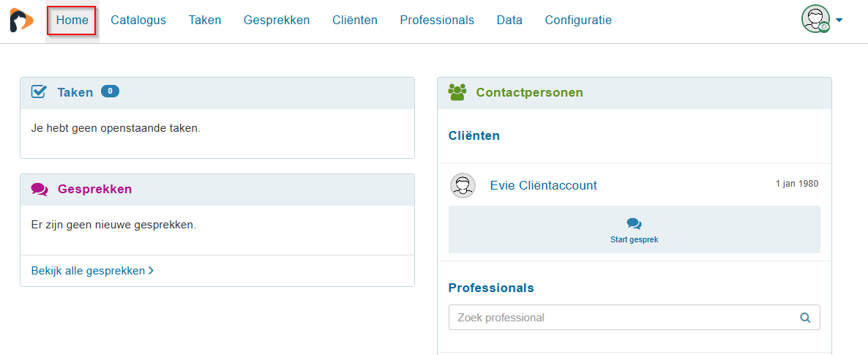Click the Gesprekken speech bubbles icon

[40, 189]
